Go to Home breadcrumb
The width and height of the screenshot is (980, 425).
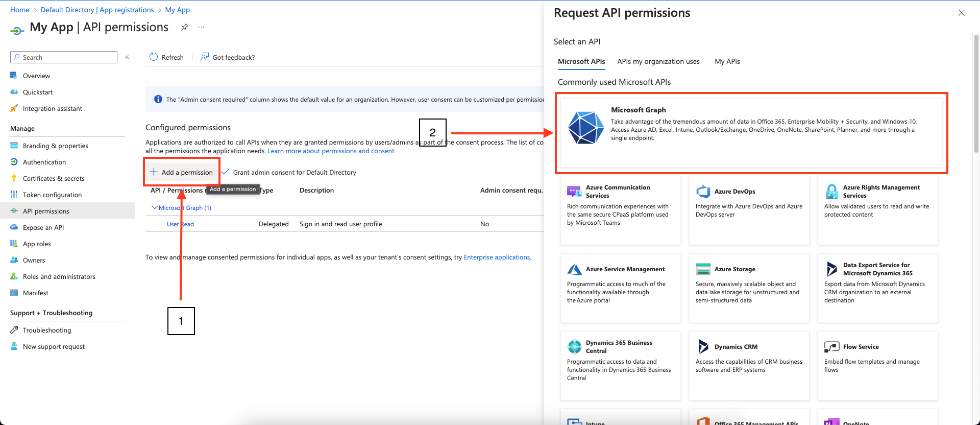(x=20, y=10)
